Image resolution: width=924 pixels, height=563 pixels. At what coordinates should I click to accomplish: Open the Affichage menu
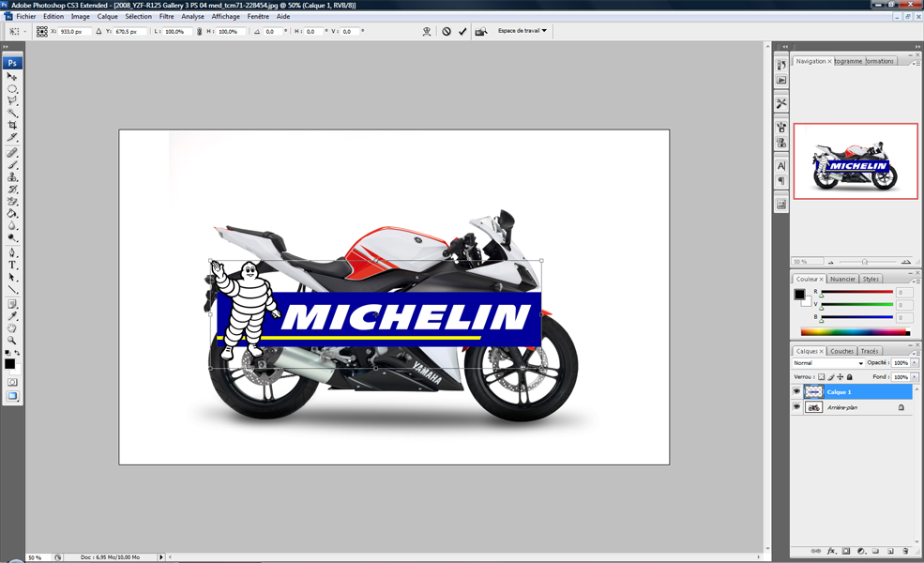[226, 17]
